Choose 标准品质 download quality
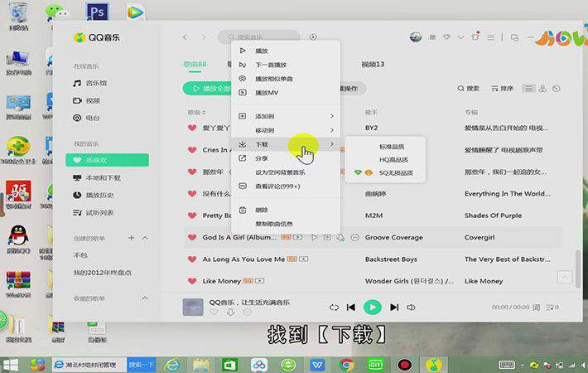Image resolution: width=588 pixels, height=373 pixels. (392, 147)
